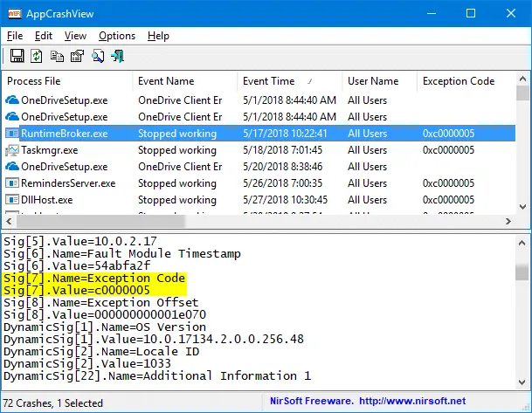Click the DllHost.exe row icon
The image size is (532, 413).
click(x=12, y=200)
